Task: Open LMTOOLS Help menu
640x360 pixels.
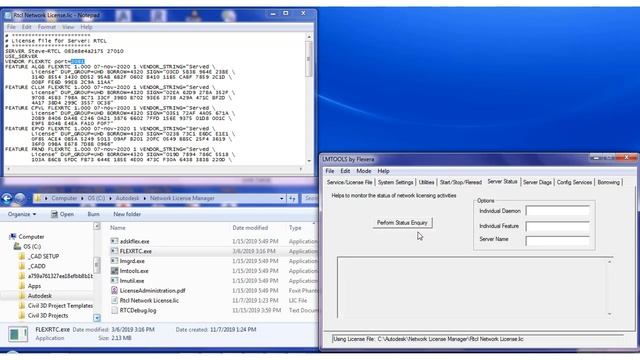Action: [x=383, y=171]
